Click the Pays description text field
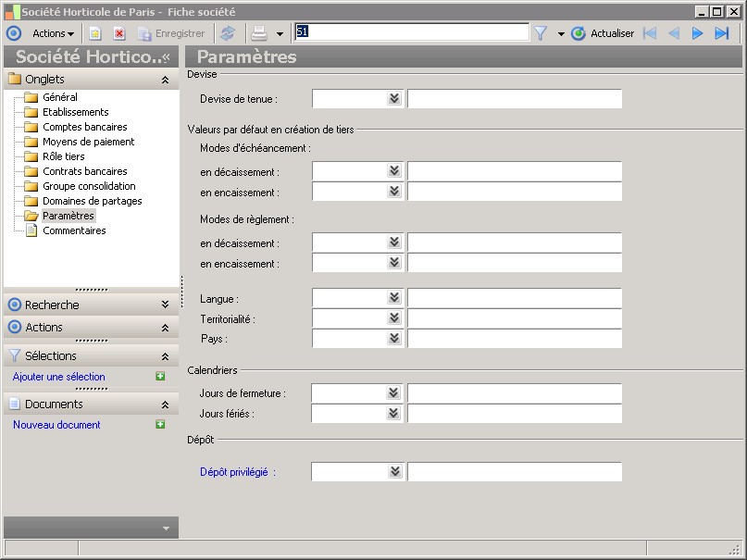The height and width of the screenshot is (560, 747). point(514,339)
